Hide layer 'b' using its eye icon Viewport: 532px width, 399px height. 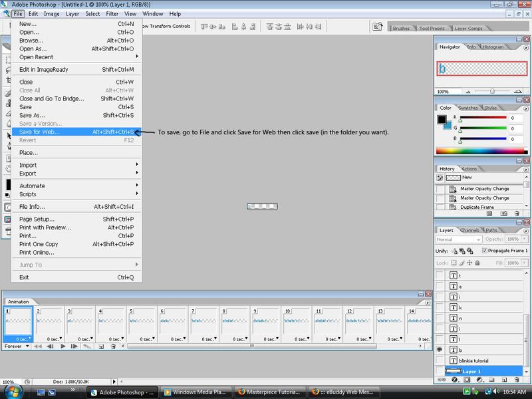[440, 350]
